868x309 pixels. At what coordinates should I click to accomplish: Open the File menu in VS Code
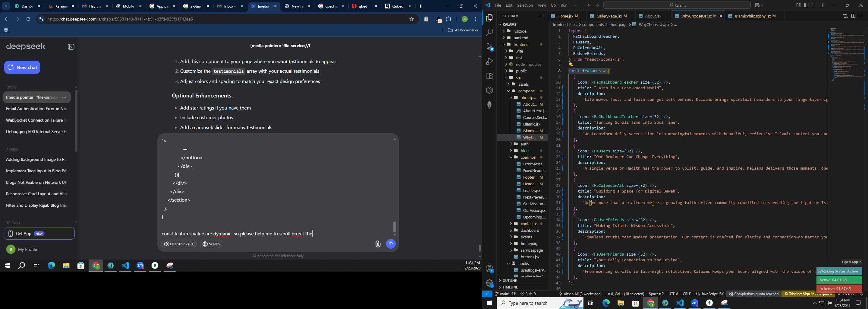click(x=498, y=5)
